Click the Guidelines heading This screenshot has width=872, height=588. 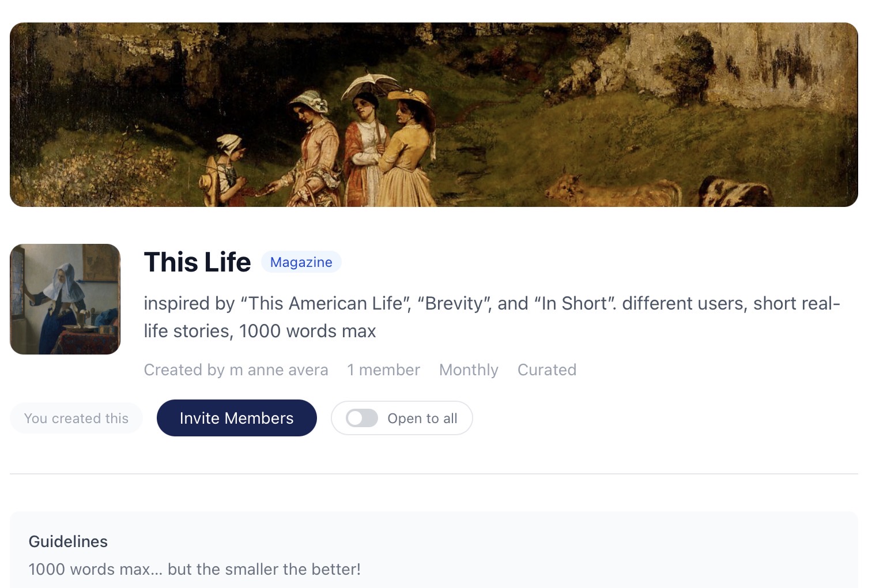tap(68, 541)
